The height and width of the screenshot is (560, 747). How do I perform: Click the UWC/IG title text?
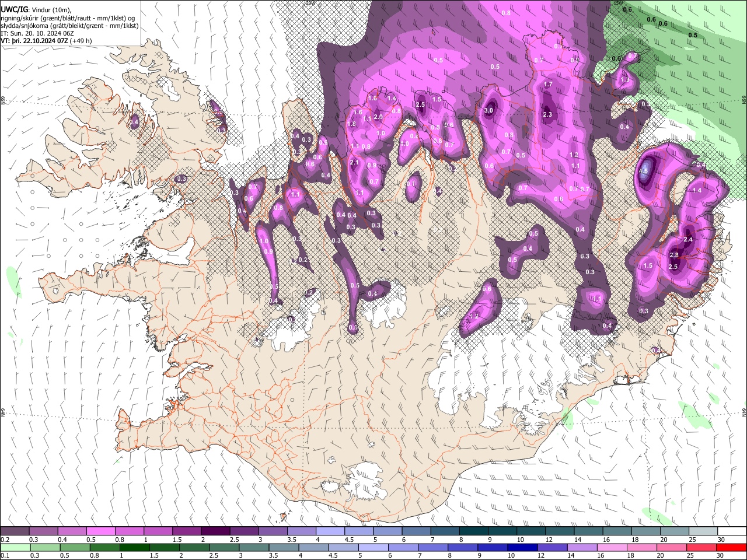point(14,9)
